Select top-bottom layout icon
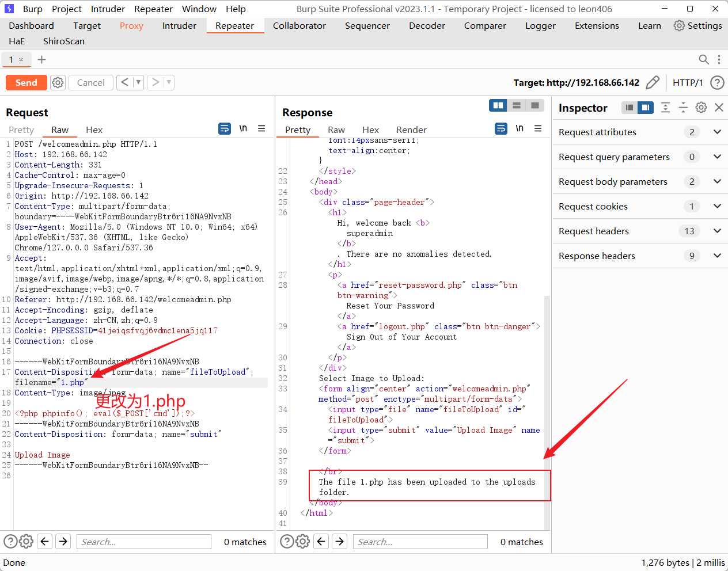 [517, 105]
